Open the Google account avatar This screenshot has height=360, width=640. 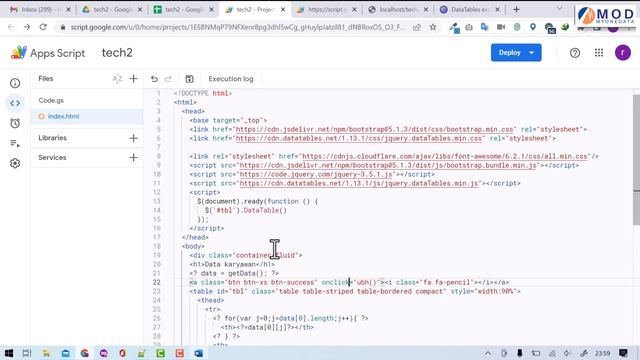[x=623, y=53]
